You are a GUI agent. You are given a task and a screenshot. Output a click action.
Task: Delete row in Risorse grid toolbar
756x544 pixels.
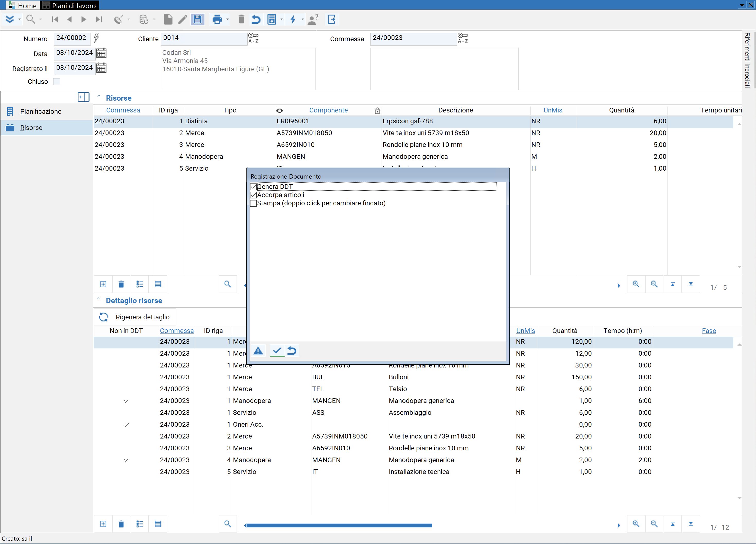tap(121, 284)
